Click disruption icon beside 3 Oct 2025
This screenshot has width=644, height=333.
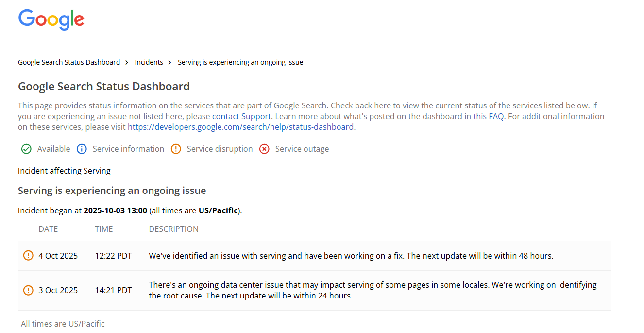(28, 290)
